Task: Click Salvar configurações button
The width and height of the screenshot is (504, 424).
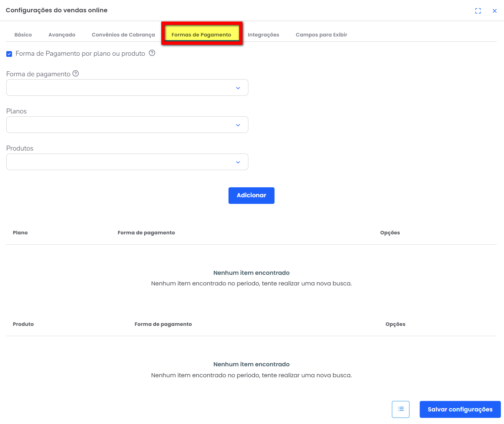Action: pyautogui.click(x=460, y=409)
